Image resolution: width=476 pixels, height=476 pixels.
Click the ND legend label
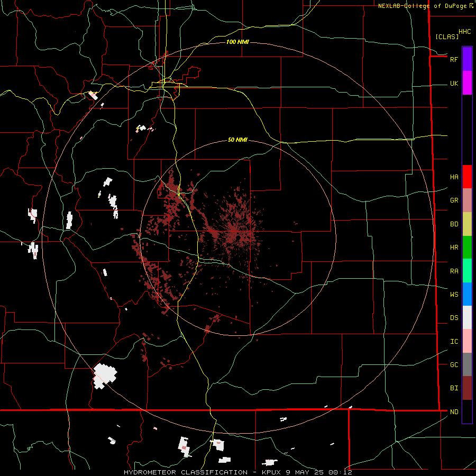pyautogui.click(x=454, y=412)
